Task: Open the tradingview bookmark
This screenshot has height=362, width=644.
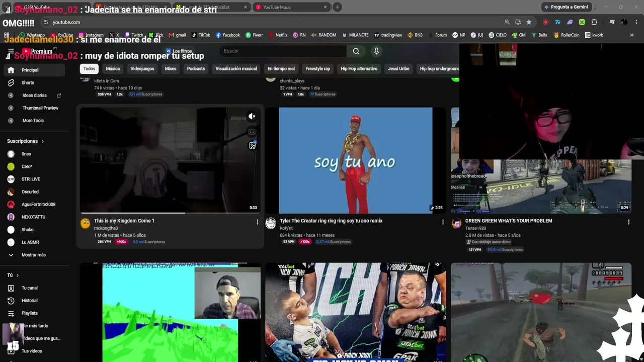Action: coord(388,35)
